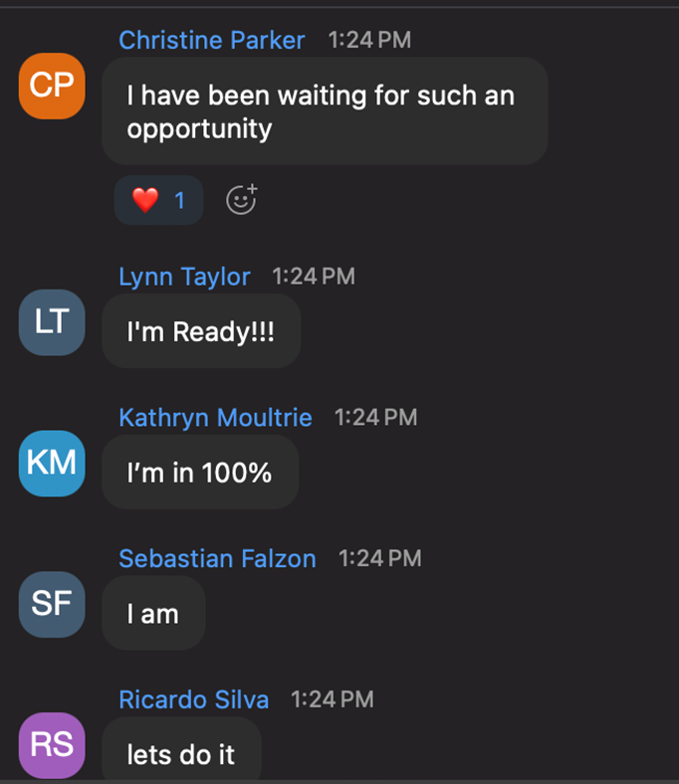The height and width of the screenshot is (784, 679).
Task: Click the timestamp next to Sebastian Falzon
Action: tap(380, 559)
